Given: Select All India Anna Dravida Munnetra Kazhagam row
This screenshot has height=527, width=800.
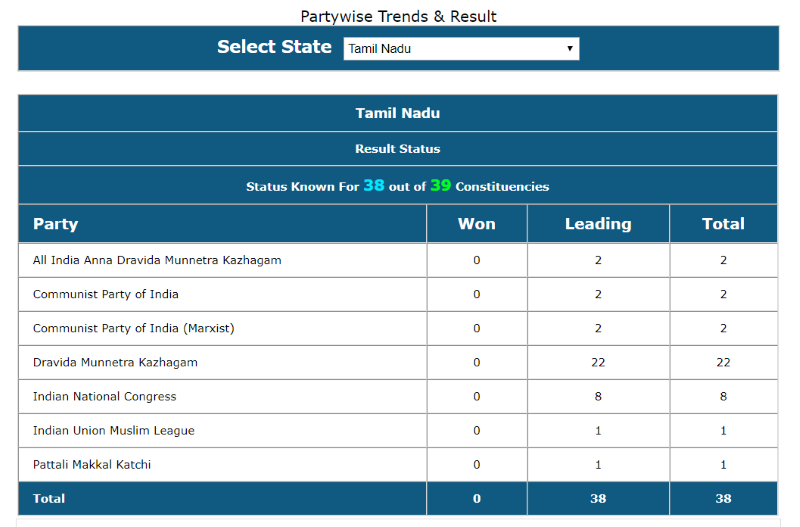Looking at the screenshot, I should tap(157, 260).
